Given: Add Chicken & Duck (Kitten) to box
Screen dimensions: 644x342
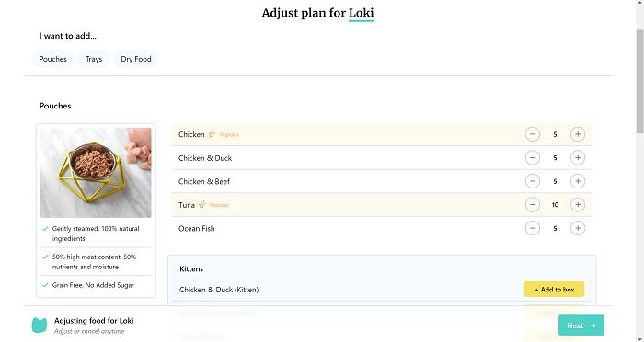Looking at the screenshot, I should tap(554, 290).
